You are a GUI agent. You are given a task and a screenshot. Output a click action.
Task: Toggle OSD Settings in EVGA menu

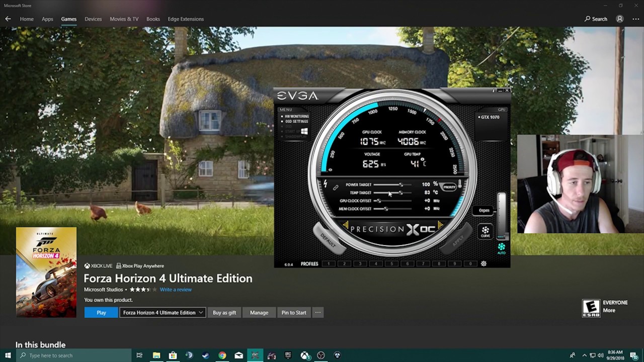[295, 121]
